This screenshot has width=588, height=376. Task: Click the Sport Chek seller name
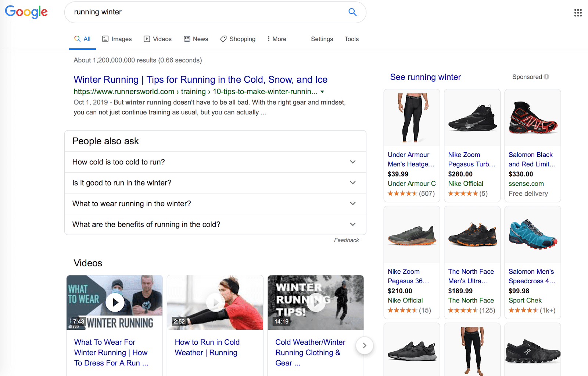[x=525, y=300]
